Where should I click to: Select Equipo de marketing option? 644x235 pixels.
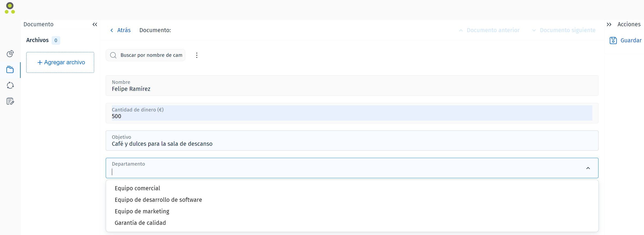coord(352,211)
